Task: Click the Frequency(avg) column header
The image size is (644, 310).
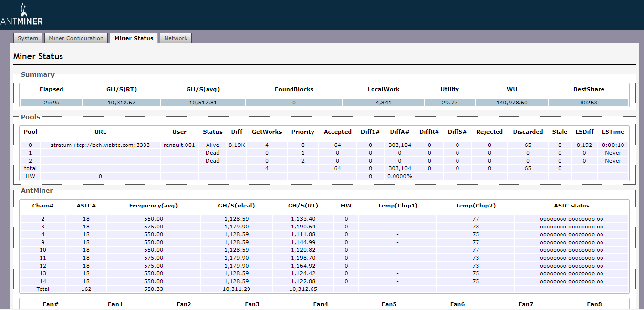Action: point(153,206)
